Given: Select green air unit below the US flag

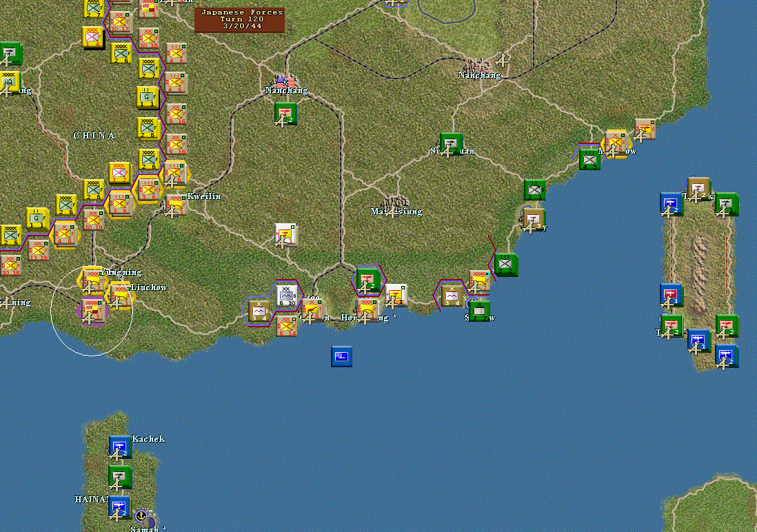Looking at the screenshot, I should tap(285, 114).
